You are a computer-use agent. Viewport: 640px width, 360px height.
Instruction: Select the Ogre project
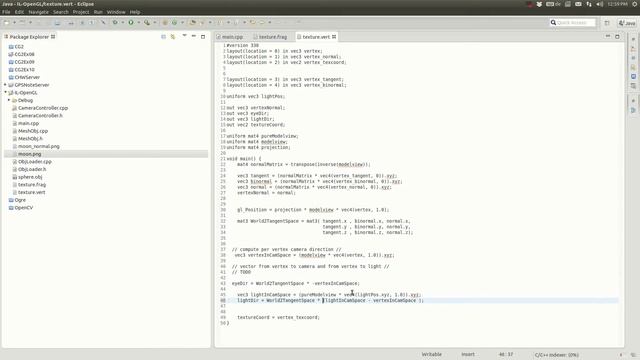tap(20, 200)
